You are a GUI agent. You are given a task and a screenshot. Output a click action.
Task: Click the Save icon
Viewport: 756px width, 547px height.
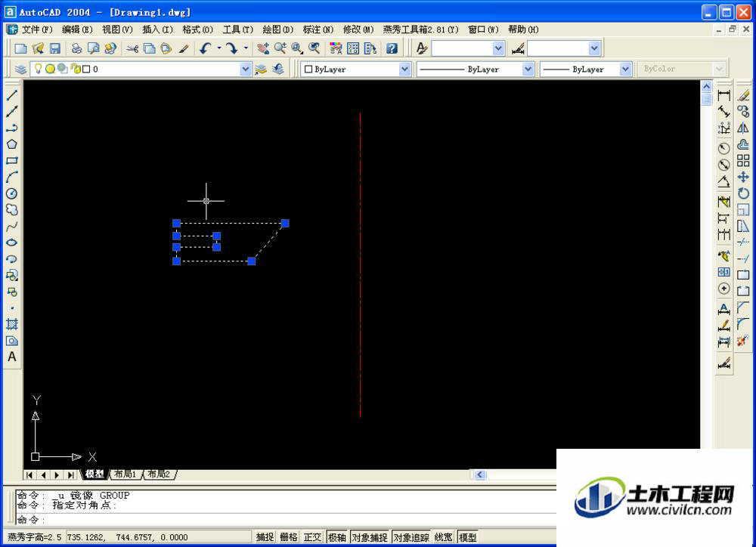tap(55, 48)
